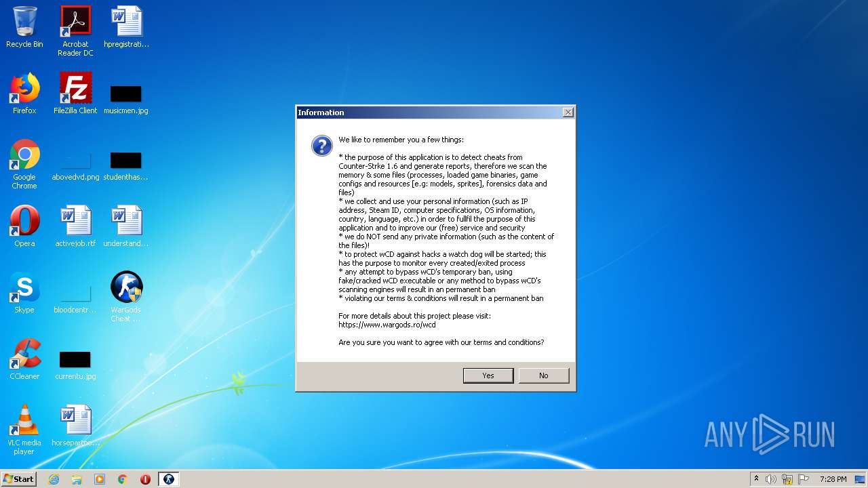Click Yes to agree to the terms
This screenshot has width=868, height=488.
click(488, 375)
